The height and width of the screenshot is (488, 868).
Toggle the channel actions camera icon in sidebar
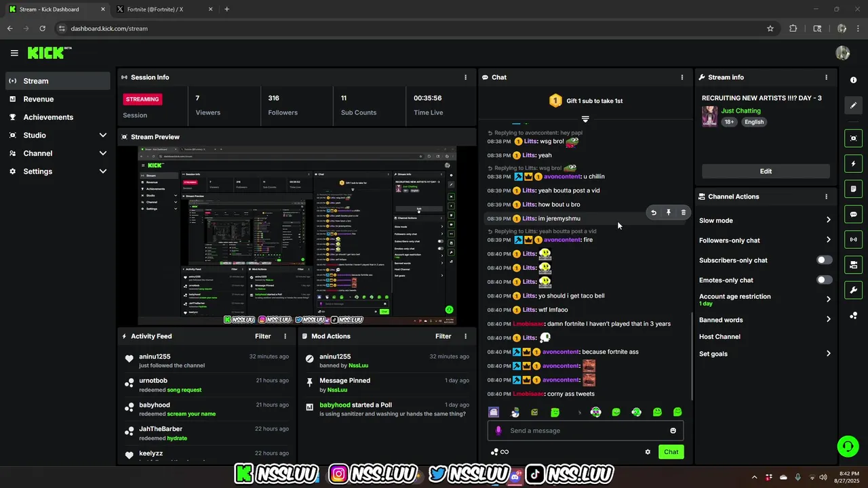[853, 264]
